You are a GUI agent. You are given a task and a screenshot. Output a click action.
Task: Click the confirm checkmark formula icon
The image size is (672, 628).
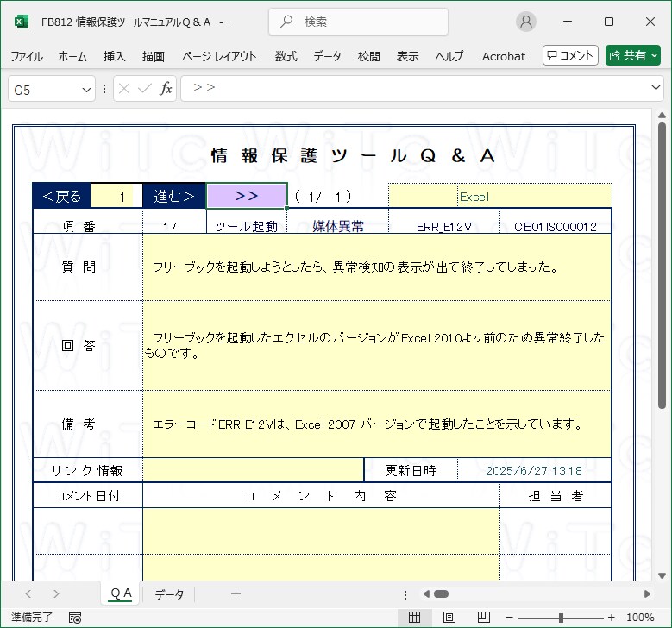(145, 89)
